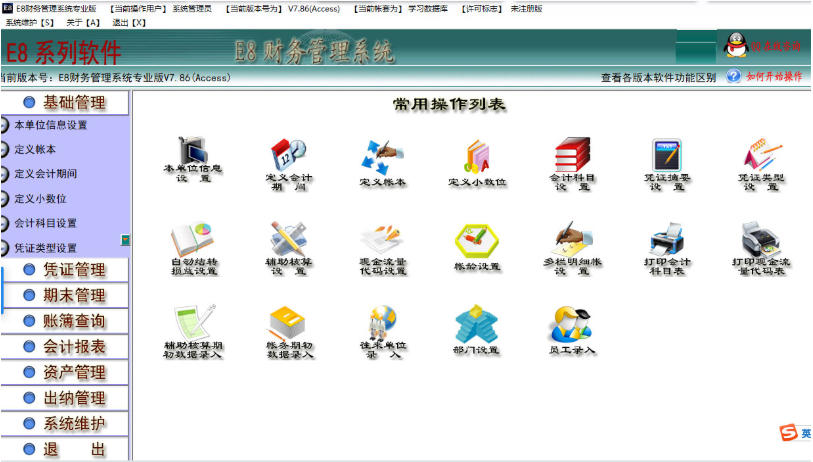The height and width of the screenshot is (462, 813).
Task: Open 本单位信息设置 icon in the operations list
Action: click(x=193, y=159)
